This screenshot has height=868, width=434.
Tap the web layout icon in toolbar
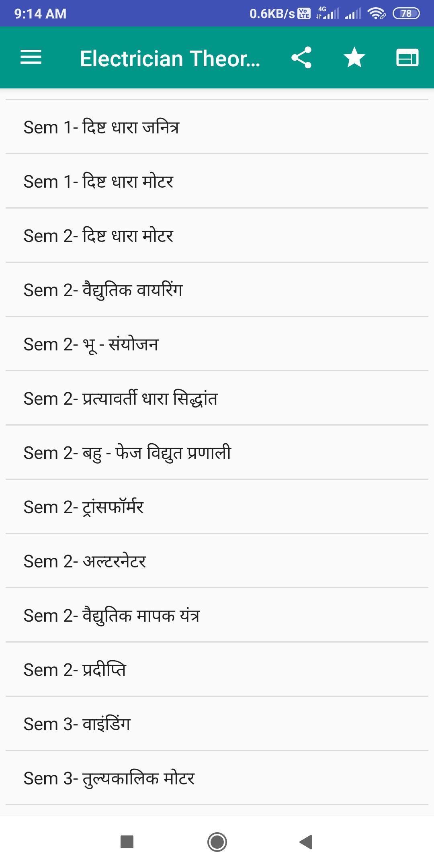point(407,57)
